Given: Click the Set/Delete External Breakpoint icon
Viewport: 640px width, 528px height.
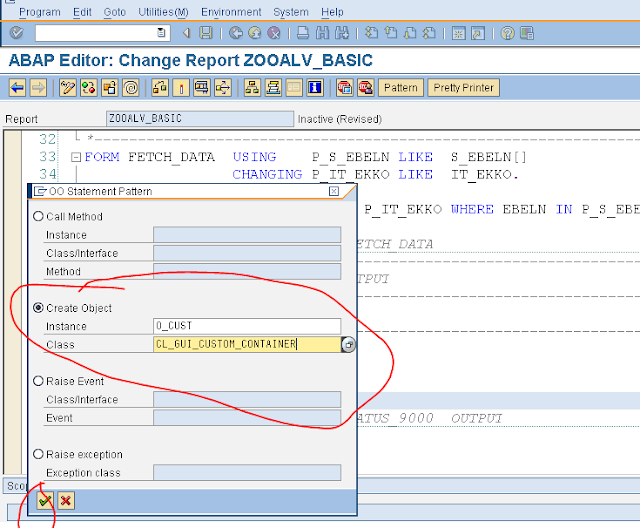Looking at the screenshot, I should tap(366, 87).
